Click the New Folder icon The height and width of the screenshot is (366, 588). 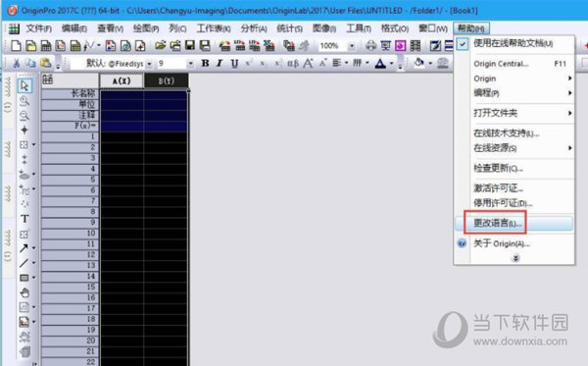(x=31, y=46)
